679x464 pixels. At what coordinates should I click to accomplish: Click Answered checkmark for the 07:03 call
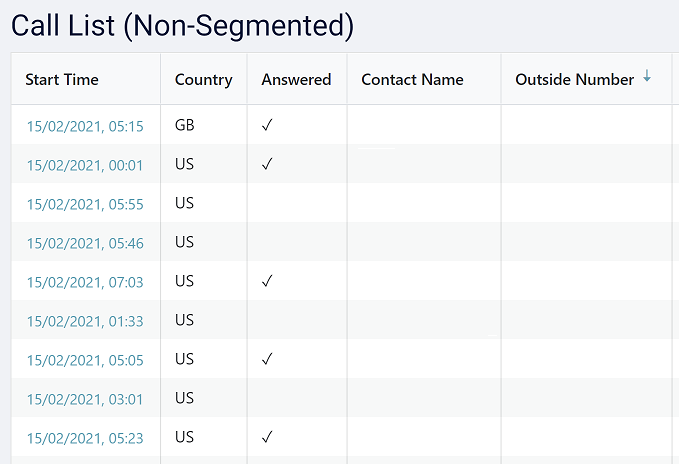(x=267, y=282)
